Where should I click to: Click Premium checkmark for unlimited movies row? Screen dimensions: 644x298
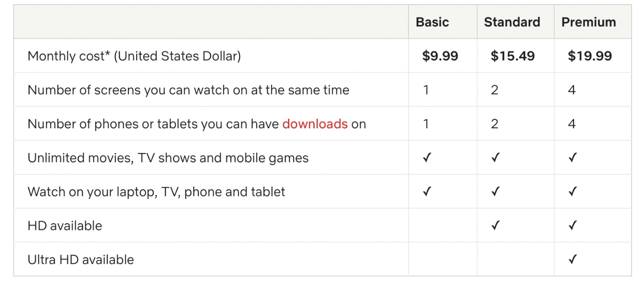pos(572,158)
